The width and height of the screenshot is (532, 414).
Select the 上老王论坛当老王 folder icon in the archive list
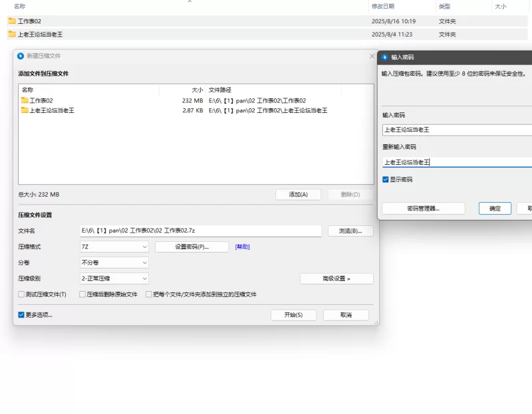pos(25,110)
